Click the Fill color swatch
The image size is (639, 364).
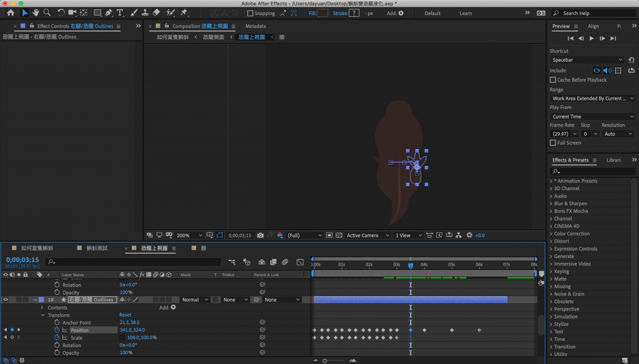[323, 13]
